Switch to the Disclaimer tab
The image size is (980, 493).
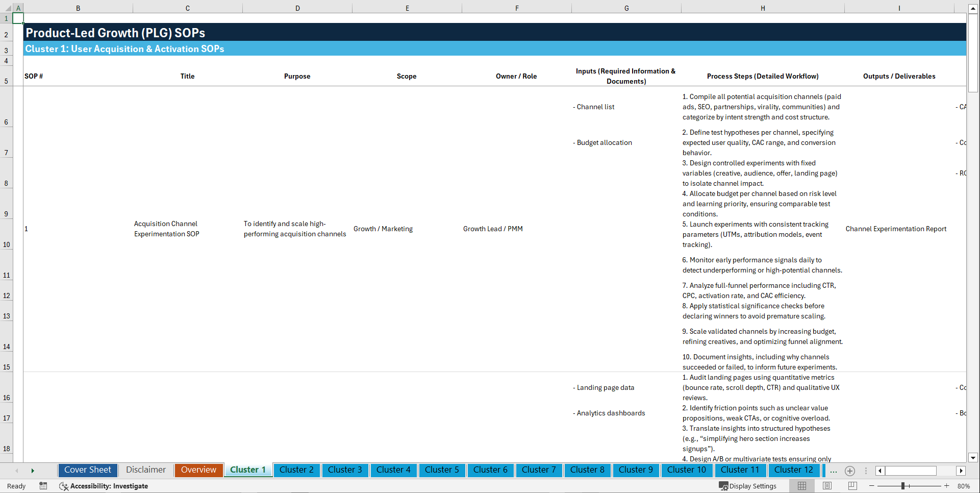[x=145, y=470]
